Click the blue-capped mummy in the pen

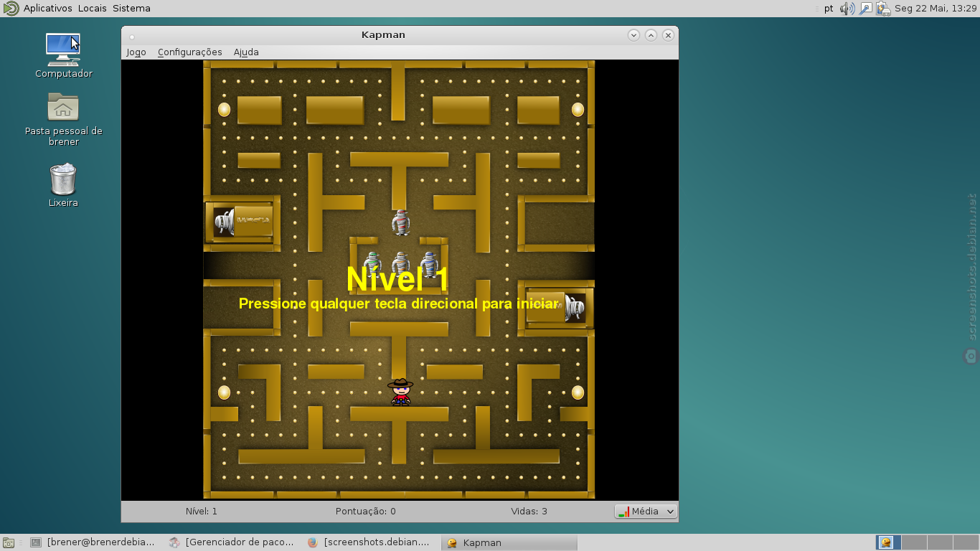point(429,264)
